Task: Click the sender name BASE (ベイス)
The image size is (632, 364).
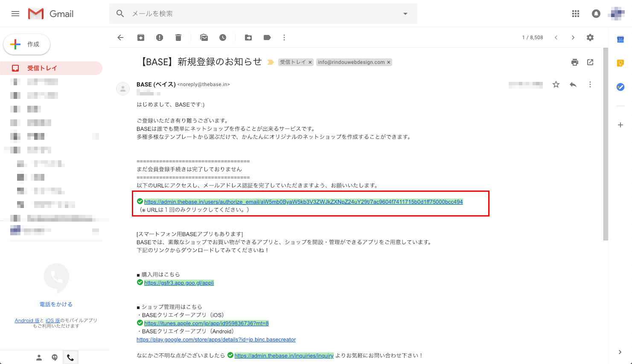Action: tap(156, 84)
